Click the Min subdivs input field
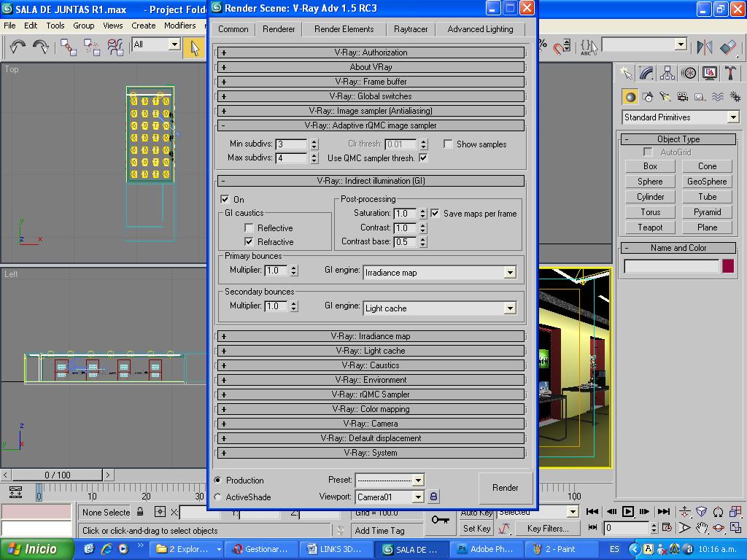Viewport: 747px width, 560px height. (x=292, y=144)
